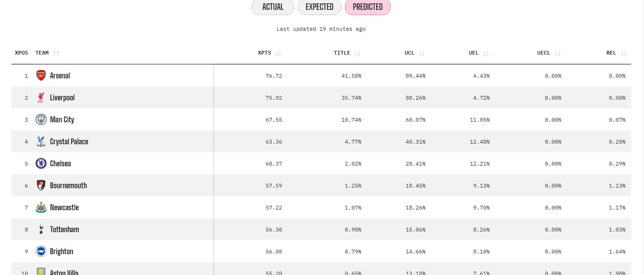The width and height of the screenshot is (644, 275).
Task: Open the Arsenal team name link
Action: click(x=60, y=76)
